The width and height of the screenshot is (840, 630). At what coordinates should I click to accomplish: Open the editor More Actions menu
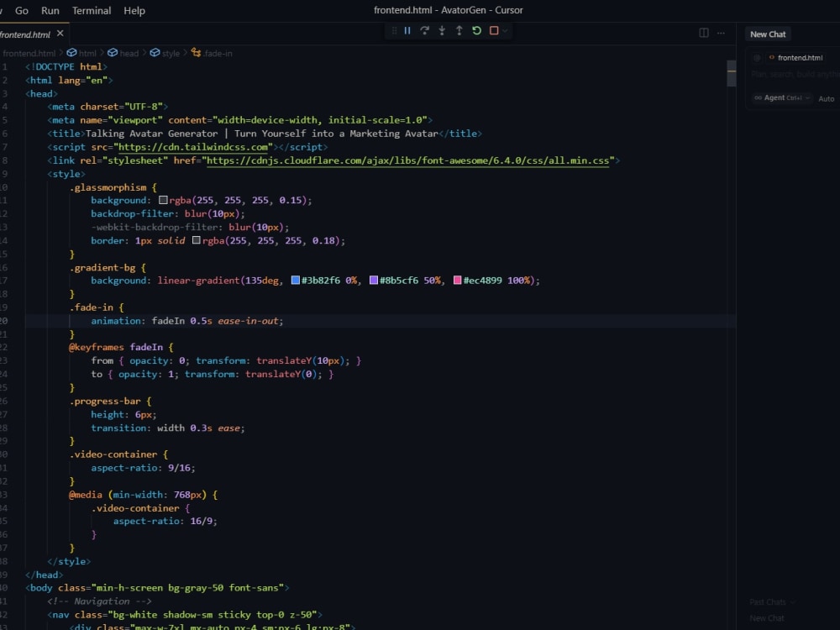tap(721, 33)
